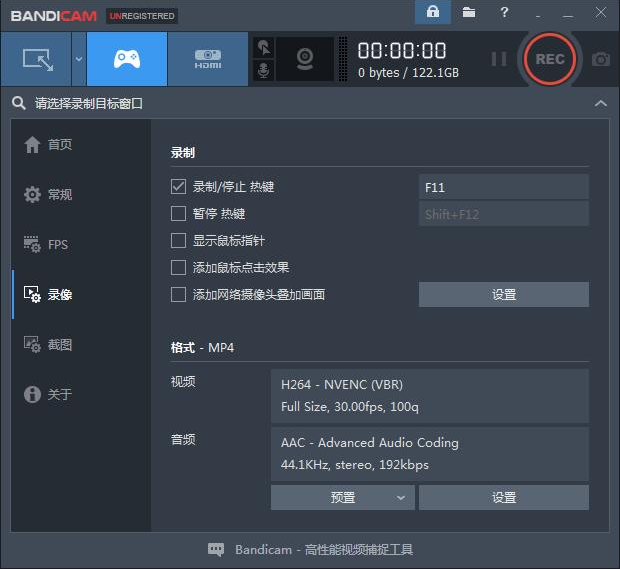Start recording with the REC button
This screenshot has width=620, height=570.
(550, 59)
